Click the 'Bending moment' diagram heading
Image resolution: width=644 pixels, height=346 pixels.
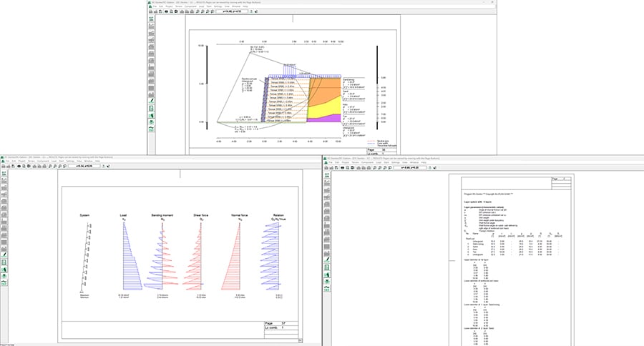click(x=162, y=215)
